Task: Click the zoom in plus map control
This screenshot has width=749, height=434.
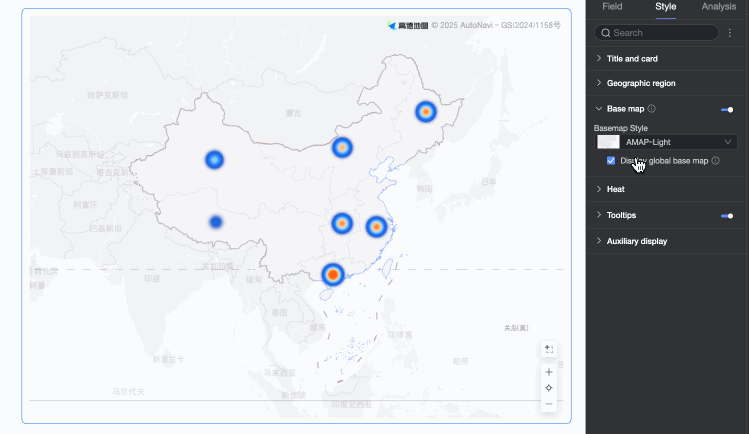Action: 549,372
